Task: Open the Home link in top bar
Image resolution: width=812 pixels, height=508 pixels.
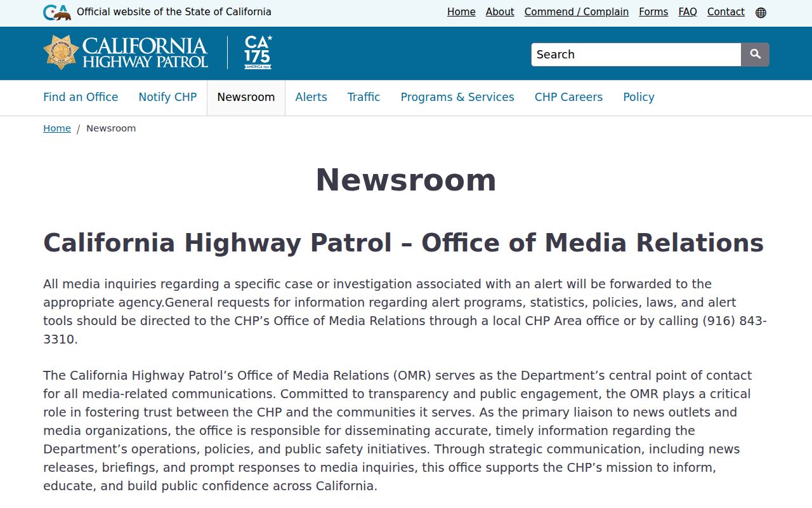Action: click(461, 12)
